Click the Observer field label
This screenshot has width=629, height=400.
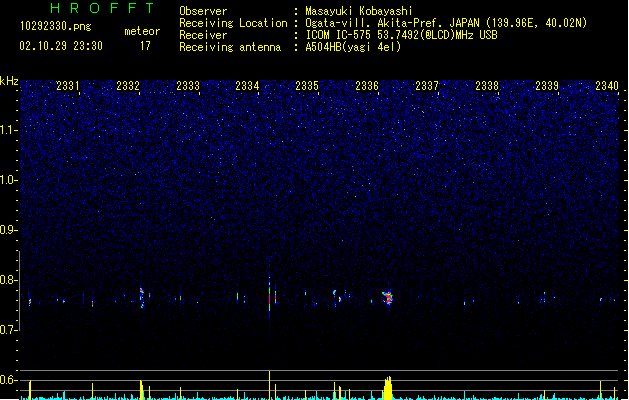point(203,11)
